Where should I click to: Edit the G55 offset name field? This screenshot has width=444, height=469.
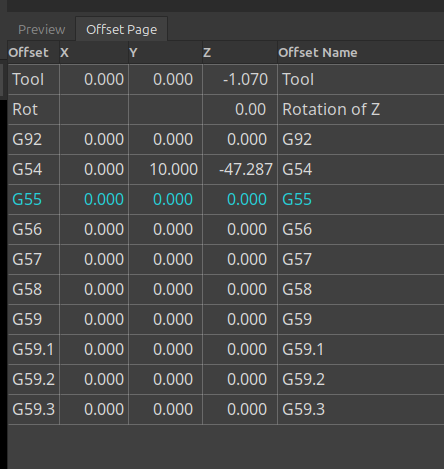[361, 199]
